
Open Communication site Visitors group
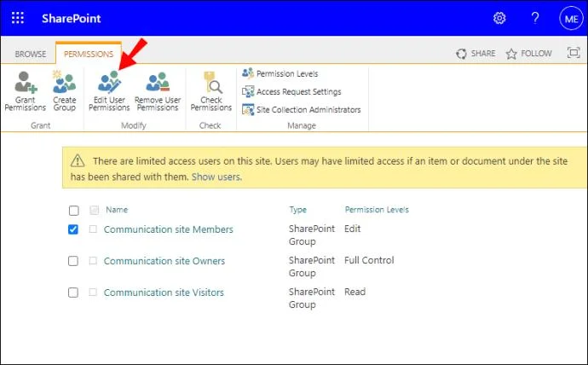pyautogui.click(x=164, y=293)
